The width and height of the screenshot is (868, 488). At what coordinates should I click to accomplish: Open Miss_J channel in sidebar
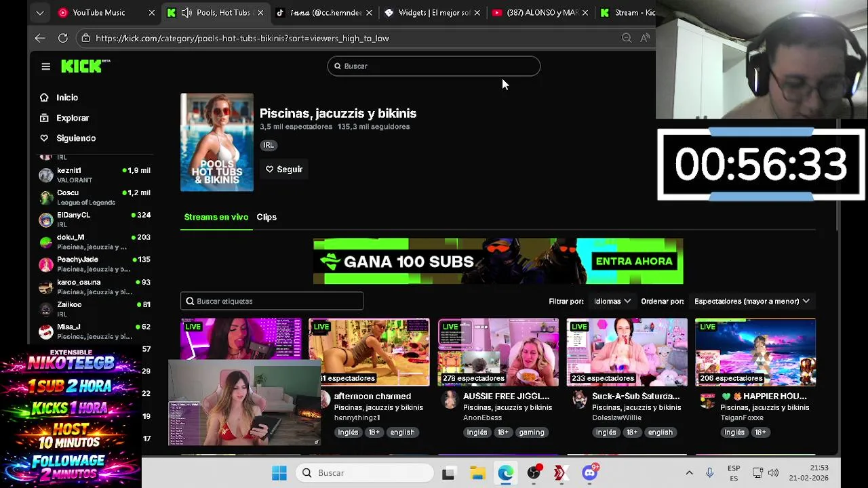tap(94, 331)
